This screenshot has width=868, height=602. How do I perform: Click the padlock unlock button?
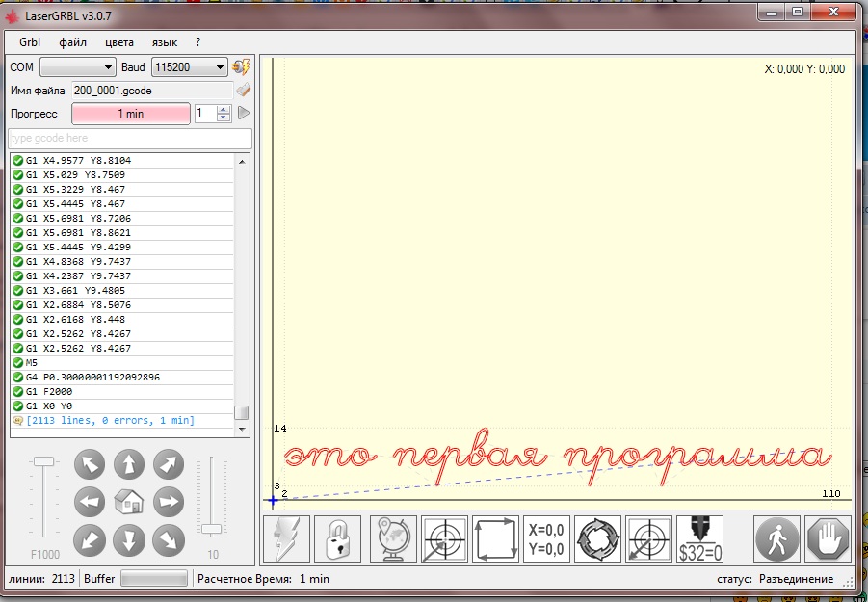pyautogui.click(x=338, y=539)
